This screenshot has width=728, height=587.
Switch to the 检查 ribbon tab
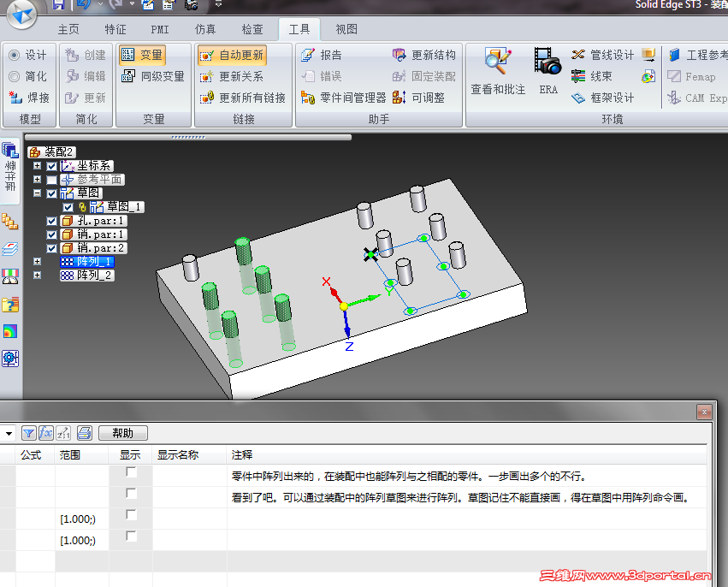coord(252,29)
